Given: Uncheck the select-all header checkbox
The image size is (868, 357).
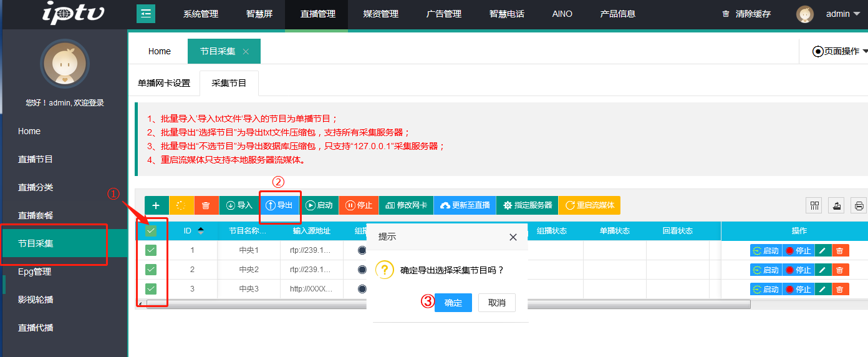Looking at the screenshot, I should (151, 231).
